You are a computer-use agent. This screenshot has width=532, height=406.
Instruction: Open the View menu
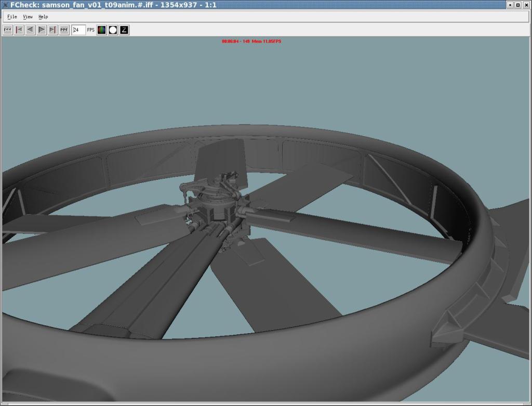pos(28,17)
